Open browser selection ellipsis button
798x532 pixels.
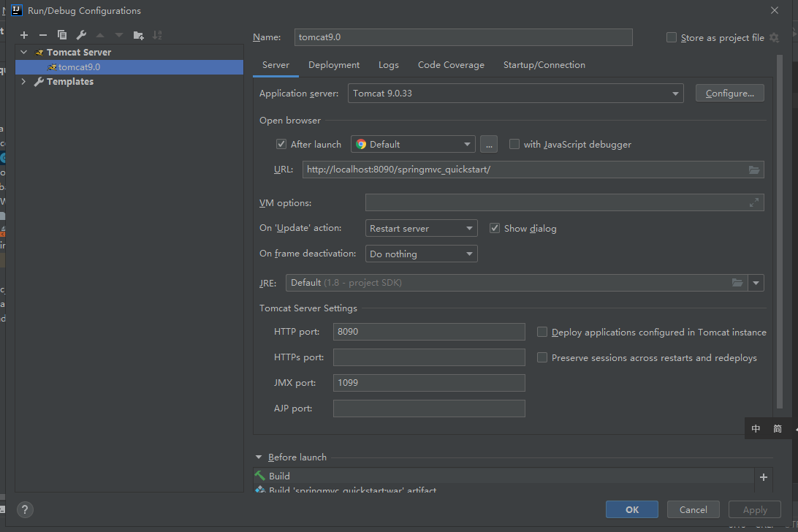490,144
